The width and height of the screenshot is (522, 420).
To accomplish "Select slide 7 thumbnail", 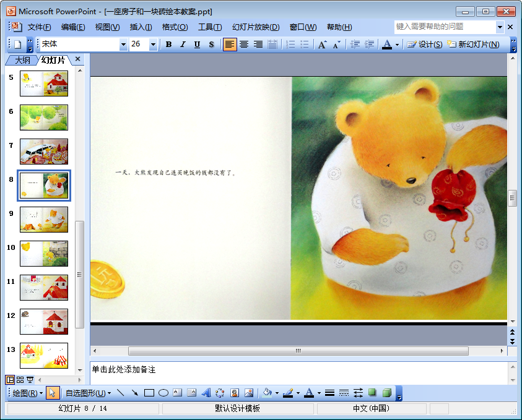I will [44, 152].
